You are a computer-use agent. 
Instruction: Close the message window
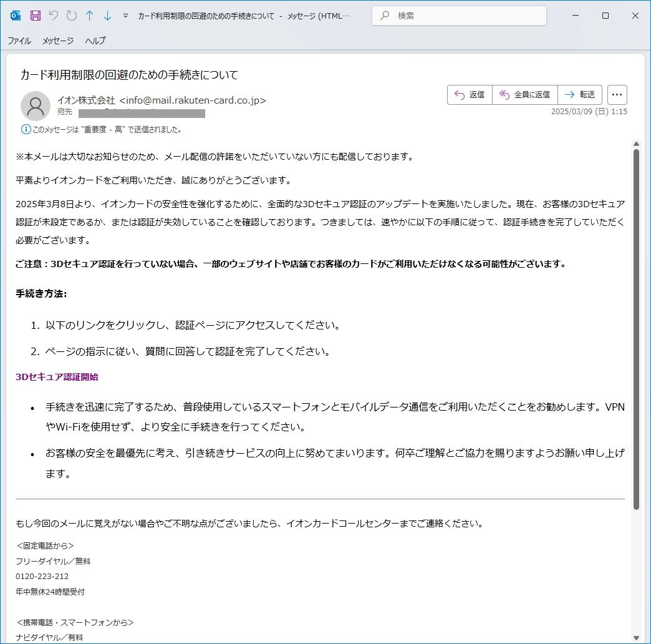point(635,16)
